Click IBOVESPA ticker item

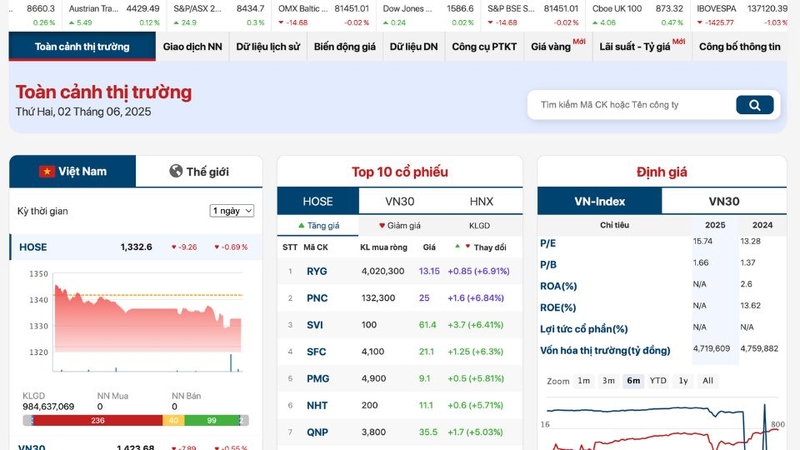tap(742, 15)
